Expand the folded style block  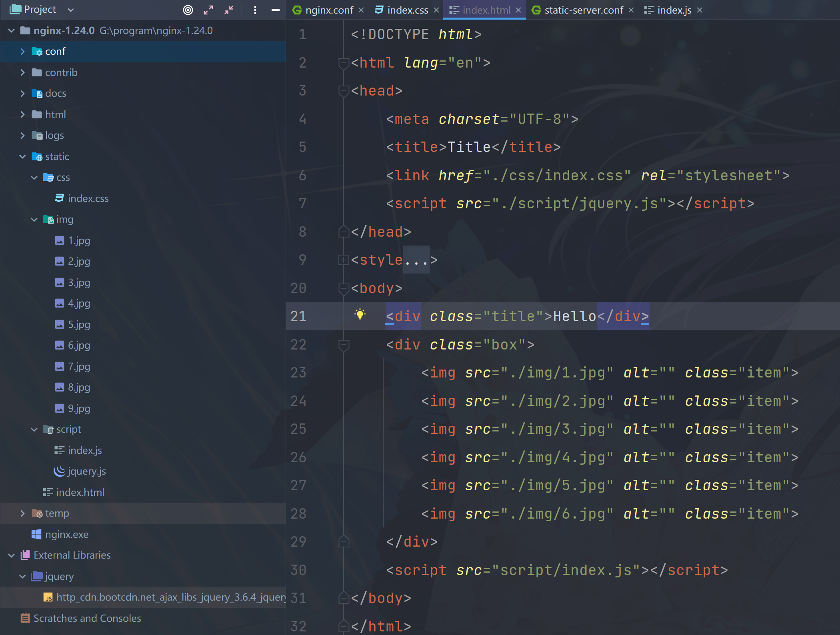(x=343, y=260)
